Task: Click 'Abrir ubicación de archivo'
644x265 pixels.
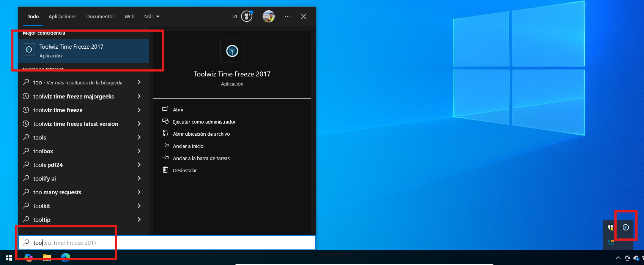Action: (201, 134)
